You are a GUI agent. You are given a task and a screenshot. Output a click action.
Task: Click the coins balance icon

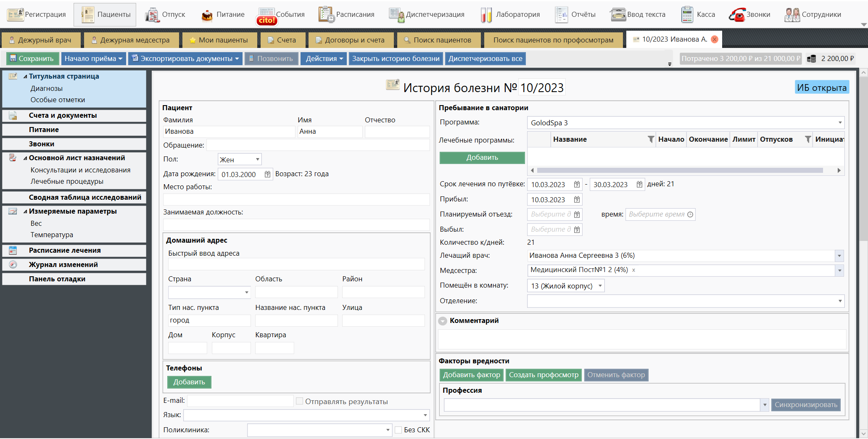[811, 59]
